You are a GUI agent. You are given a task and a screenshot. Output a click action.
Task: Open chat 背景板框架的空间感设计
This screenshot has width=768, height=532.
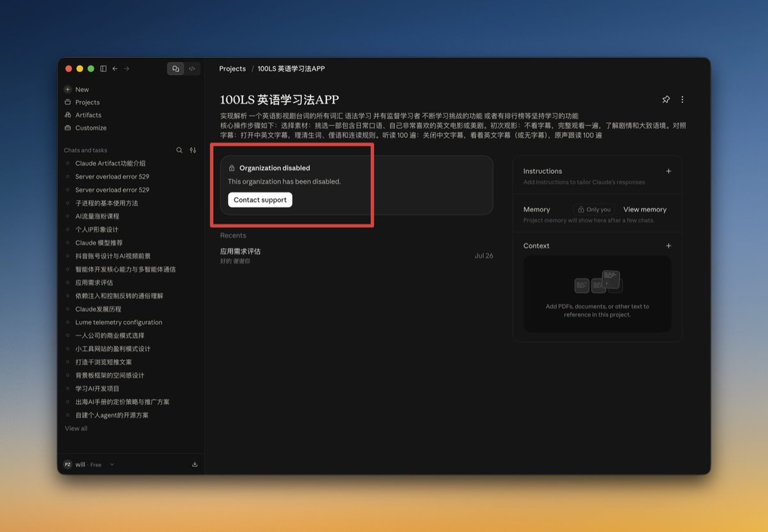pos(109,375)
